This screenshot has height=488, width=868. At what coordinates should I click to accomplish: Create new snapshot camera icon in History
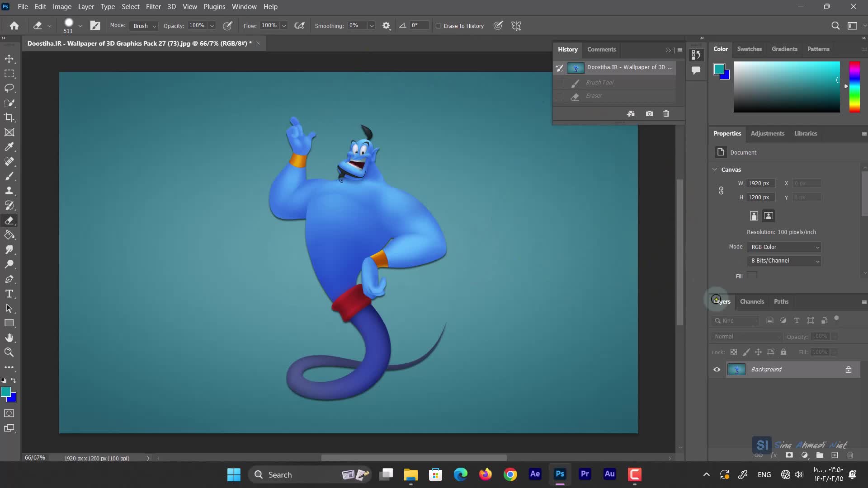(649, 113)
